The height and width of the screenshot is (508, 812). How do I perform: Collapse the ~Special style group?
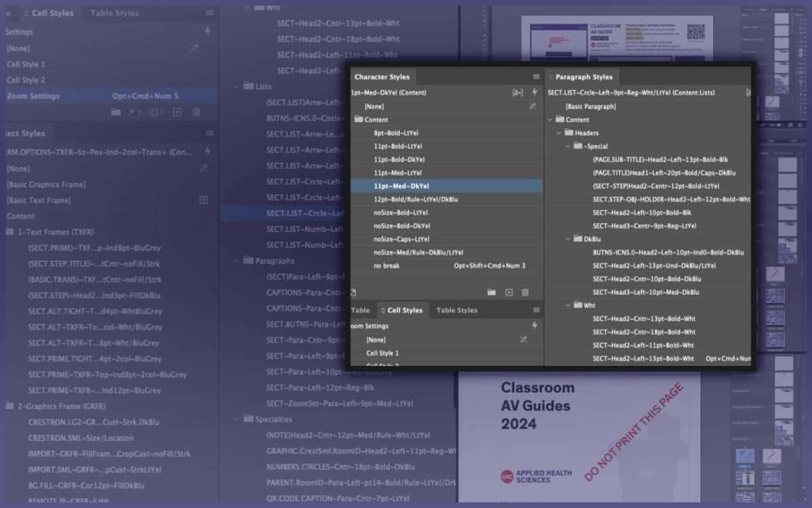click(568, 146)
